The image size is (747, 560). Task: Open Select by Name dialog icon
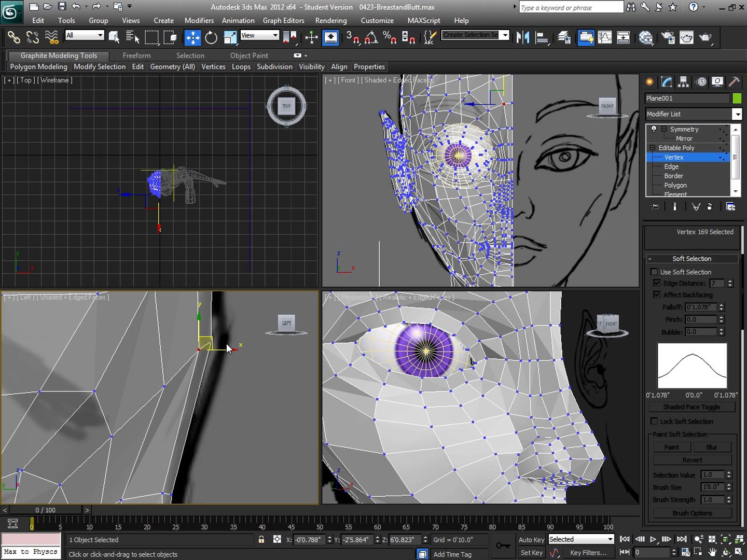tap(133, 37)
